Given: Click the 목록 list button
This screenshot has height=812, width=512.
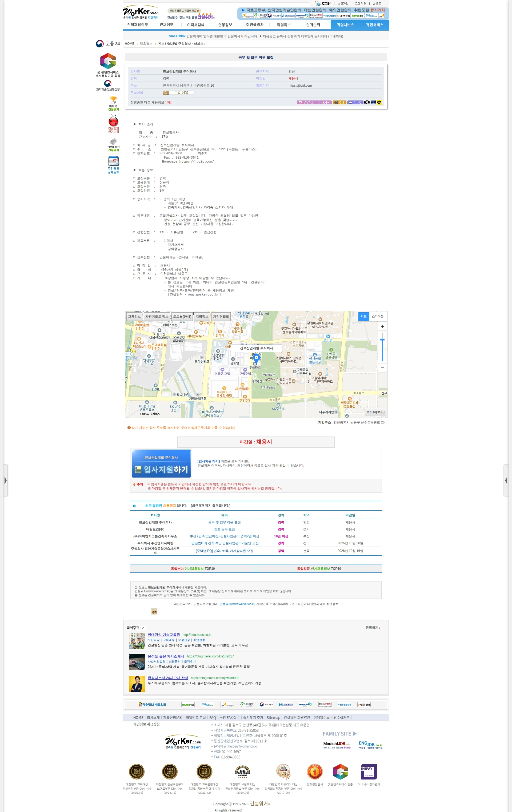Looking at the screenshot, I should 154,612.
